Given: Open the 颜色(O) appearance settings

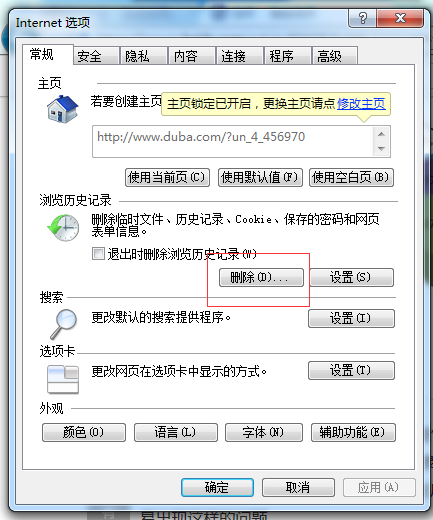Looking at the screenshot, I should click(x=84, y=432).
